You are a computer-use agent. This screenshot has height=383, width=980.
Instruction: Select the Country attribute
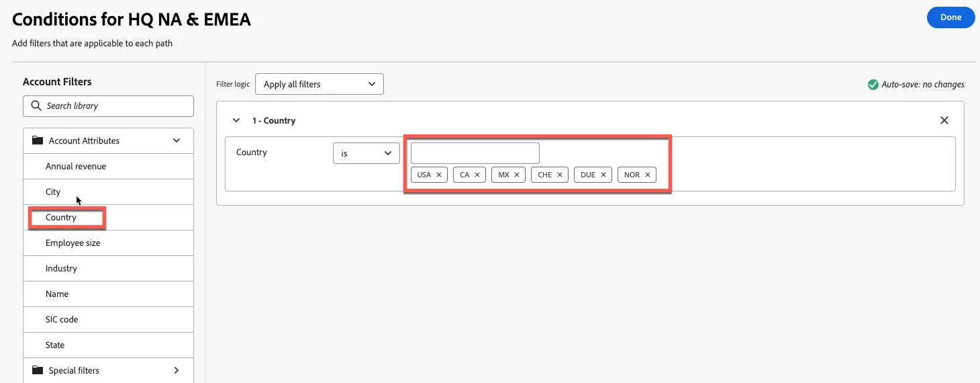tap(108, 218)
